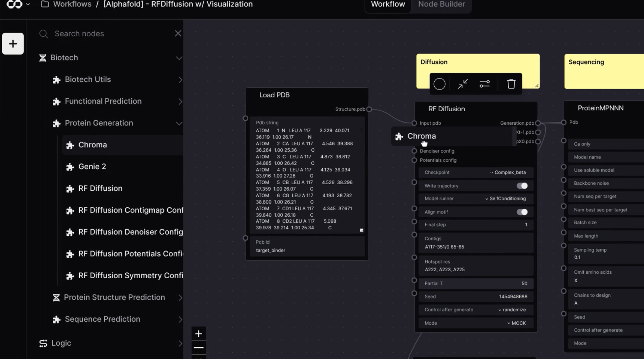Expand the Functional Prediction group
644x359 pixels.
tap(180, 102)
